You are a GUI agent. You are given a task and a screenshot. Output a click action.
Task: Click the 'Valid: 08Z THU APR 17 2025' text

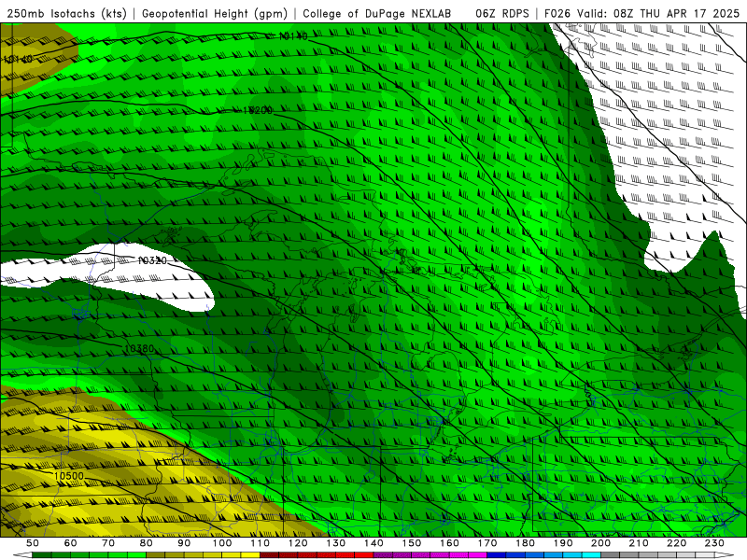pyautogui.click(x=658, y=13)
